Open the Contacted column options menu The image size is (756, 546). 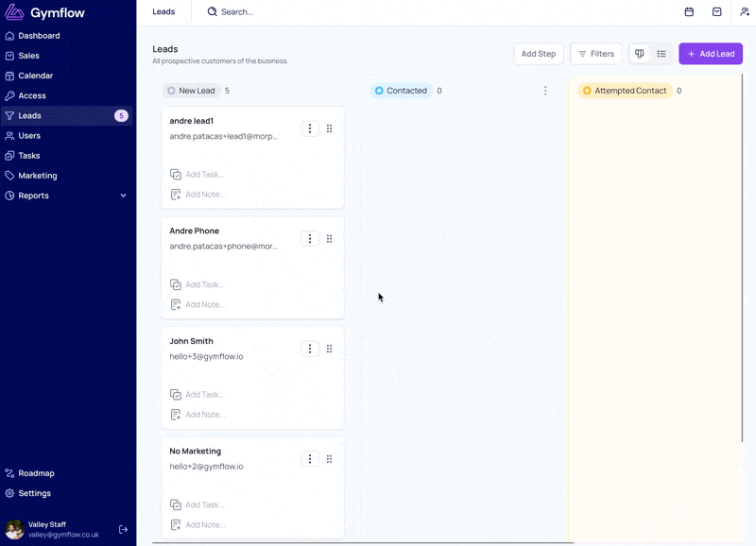(x=545, y=91)
